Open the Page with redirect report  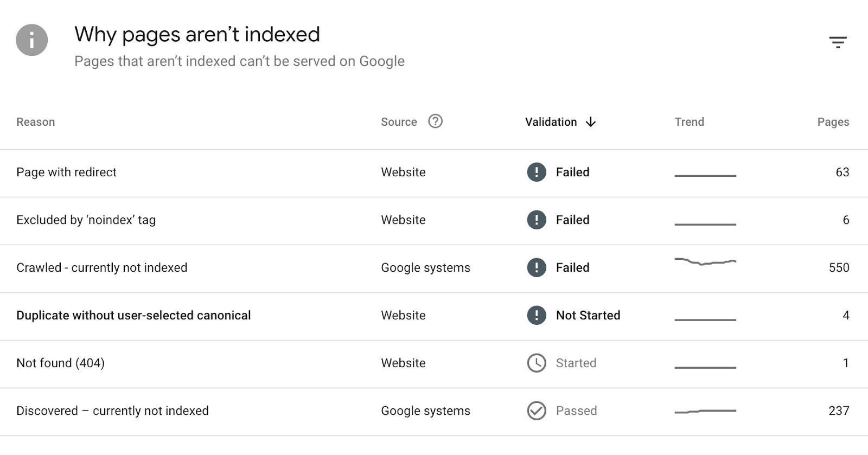[x=67, y=172]
